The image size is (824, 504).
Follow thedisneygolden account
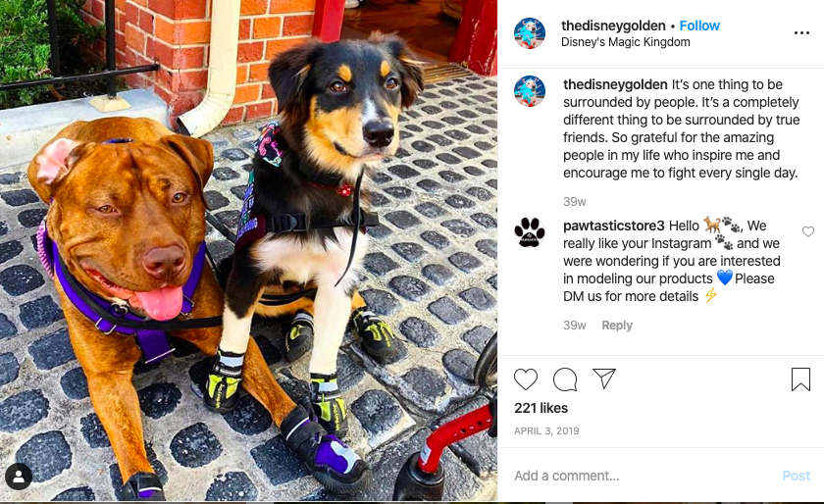(699, 25)
